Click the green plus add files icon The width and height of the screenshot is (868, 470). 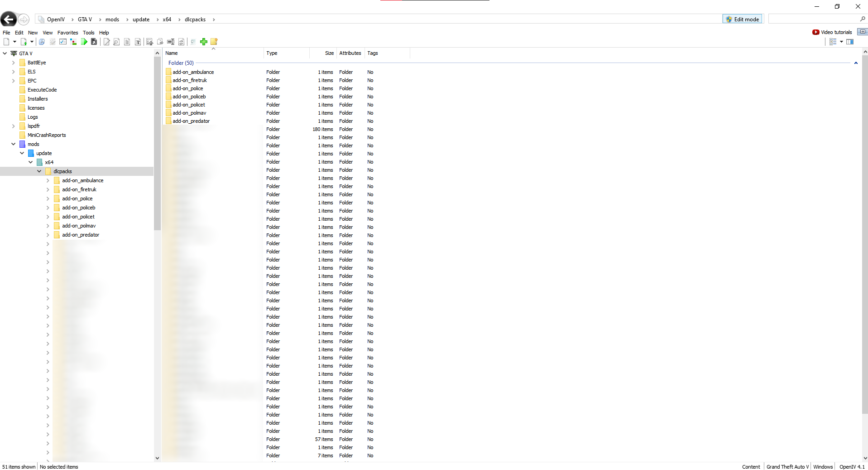click(204, 42)
